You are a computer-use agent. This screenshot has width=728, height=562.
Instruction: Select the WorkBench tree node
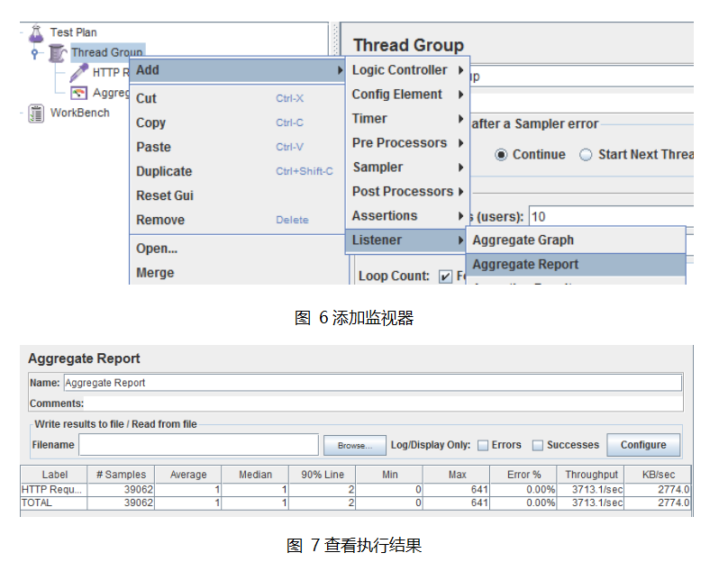[x=80, y=113]
